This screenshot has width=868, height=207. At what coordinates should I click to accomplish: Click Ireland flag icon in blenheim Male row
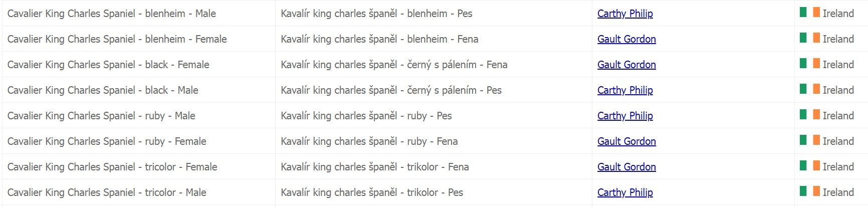point(809,13)
